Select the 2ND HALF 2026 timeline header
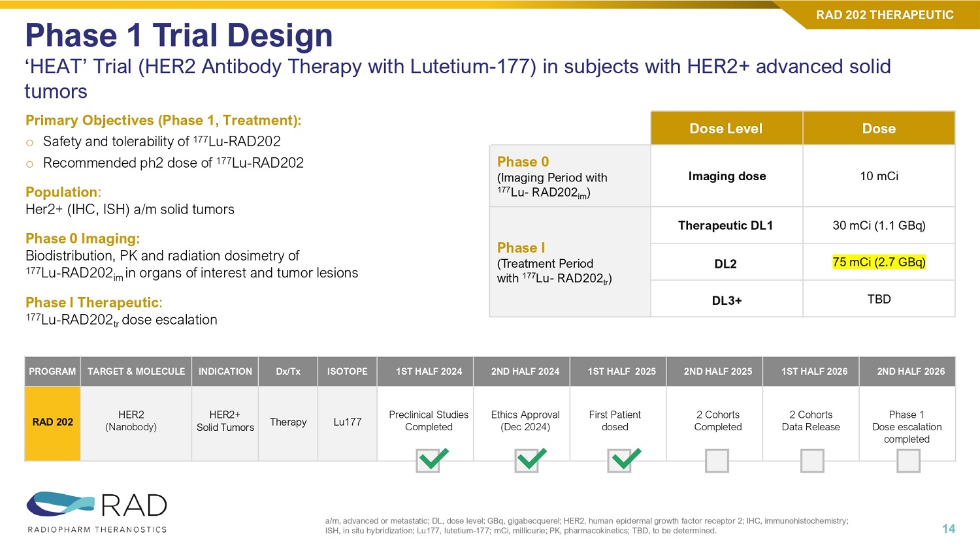Image resolution: width=980 pixels, height=551 pixels. click(x=910, y=371)
